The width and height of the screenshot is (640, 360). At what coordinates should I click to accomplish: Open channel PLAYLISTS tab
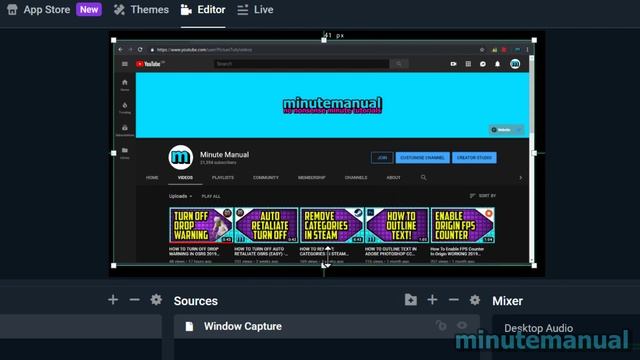pyautogui.click(x=223, y=178)
